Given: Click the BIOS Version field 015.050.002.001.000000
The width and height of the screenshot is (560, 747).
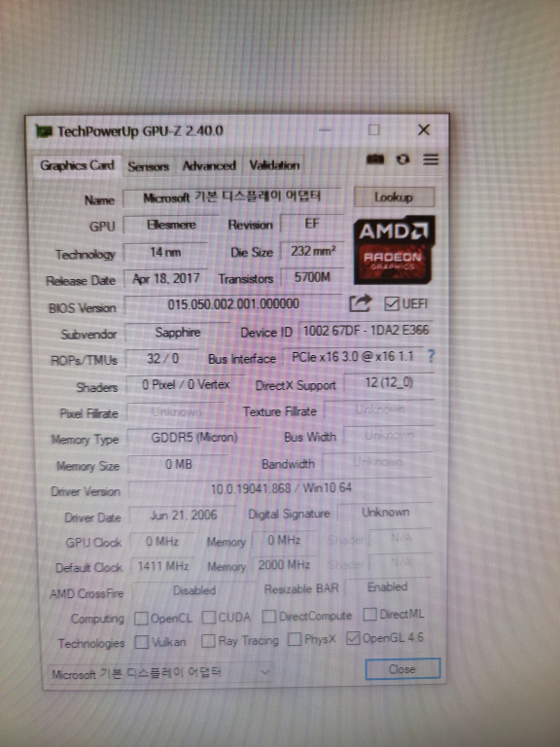Looking at the screenshot, I should tap(233, 304).
